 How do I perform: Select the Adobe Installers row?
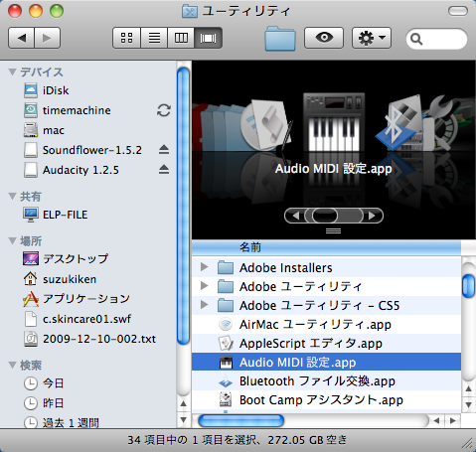click(326, 267)
